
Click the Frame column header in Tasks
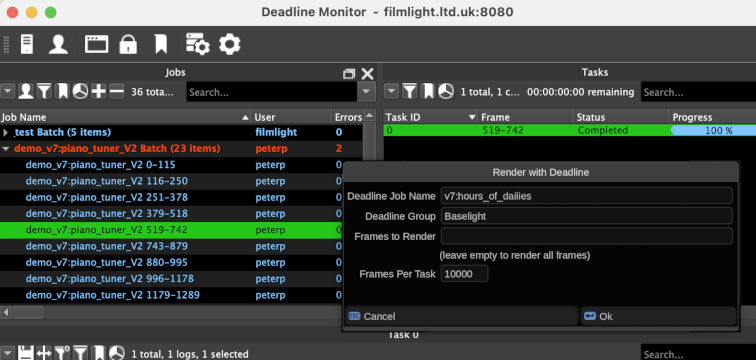pos(526,117)
